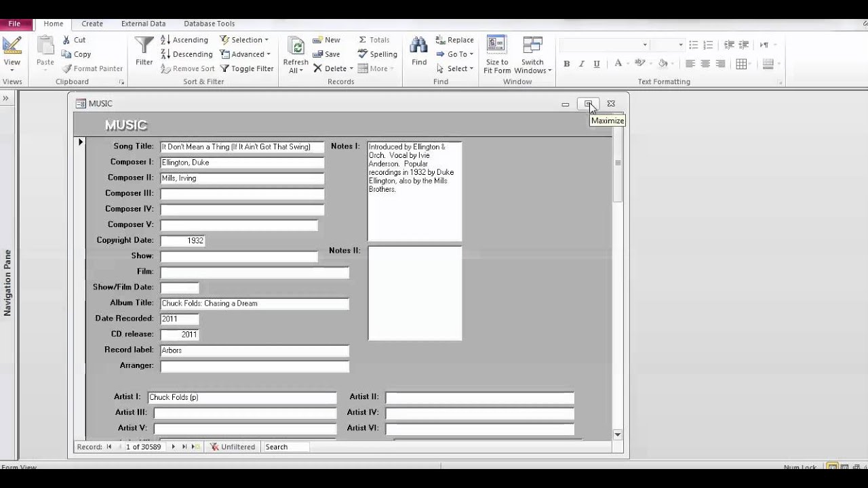Click the Unfiltered indicator
Viewport: 868px width, 488px height.
(x=233, y=447)
